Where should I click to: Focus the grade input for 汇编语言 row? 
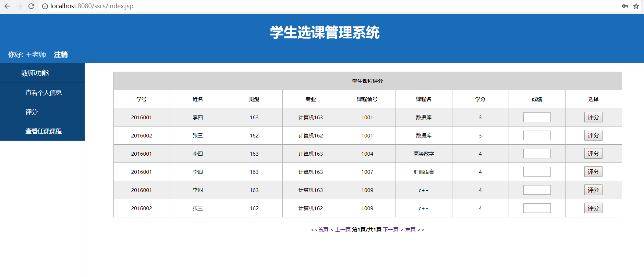click(x=537, y=172)
